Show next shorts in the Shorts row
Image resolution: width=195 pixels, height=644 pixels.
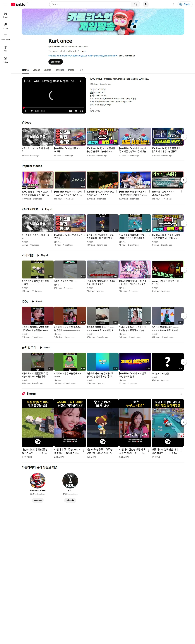(x=183, y=422)
